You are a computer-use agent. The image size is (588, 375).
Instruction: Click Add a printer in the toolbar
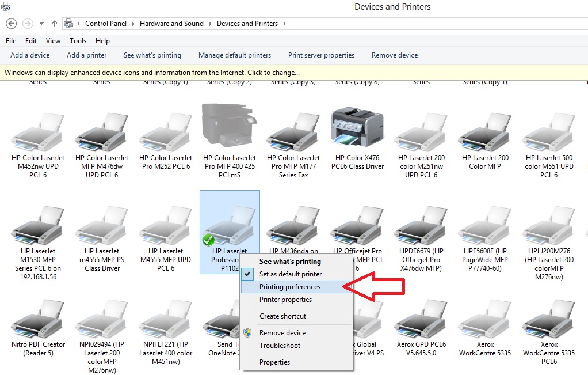coord(87,55)
